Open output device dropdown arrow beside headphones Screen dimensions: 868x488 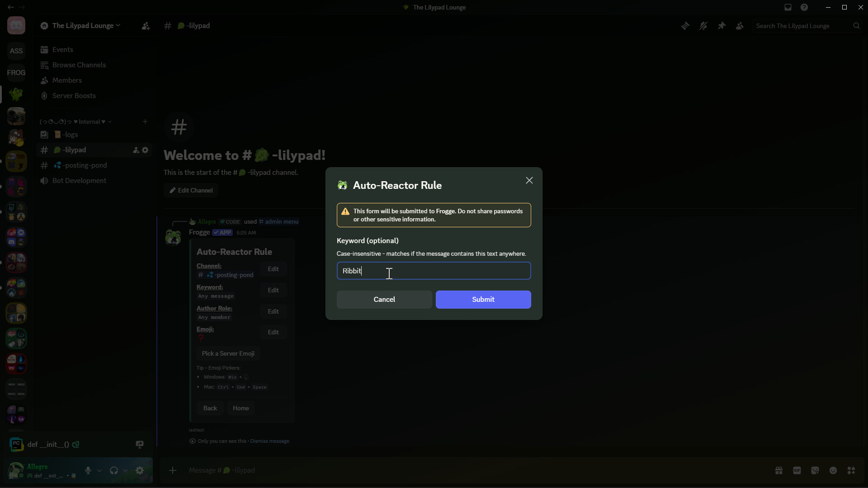[125, 470]
